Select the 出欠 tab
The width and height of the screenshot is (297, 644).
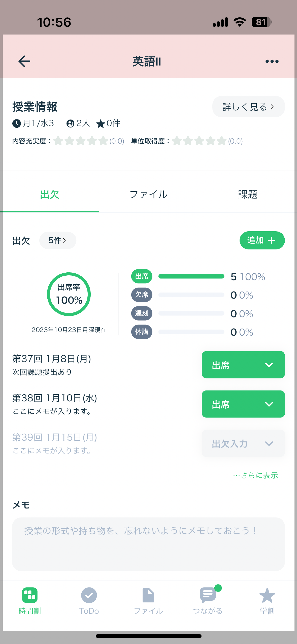tap(50, 194)
